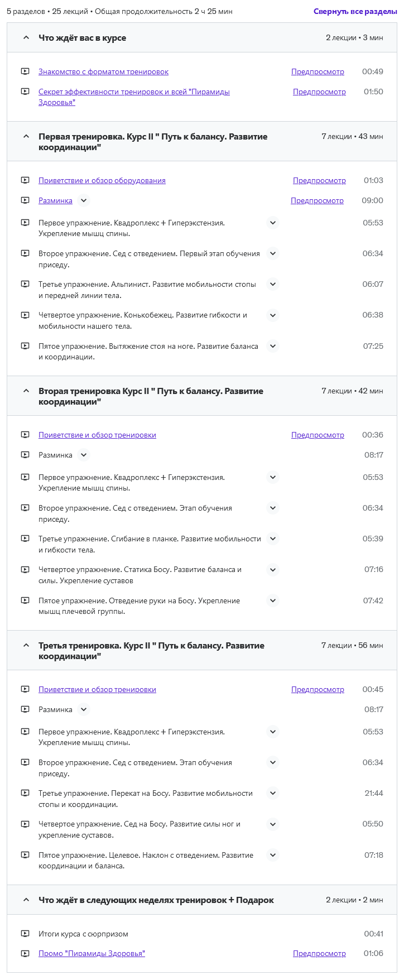Click video icon beside «Приветствие и обзор оборудования»
The height and width of the screenshot is (980, 404).
(x=25, y=180)
